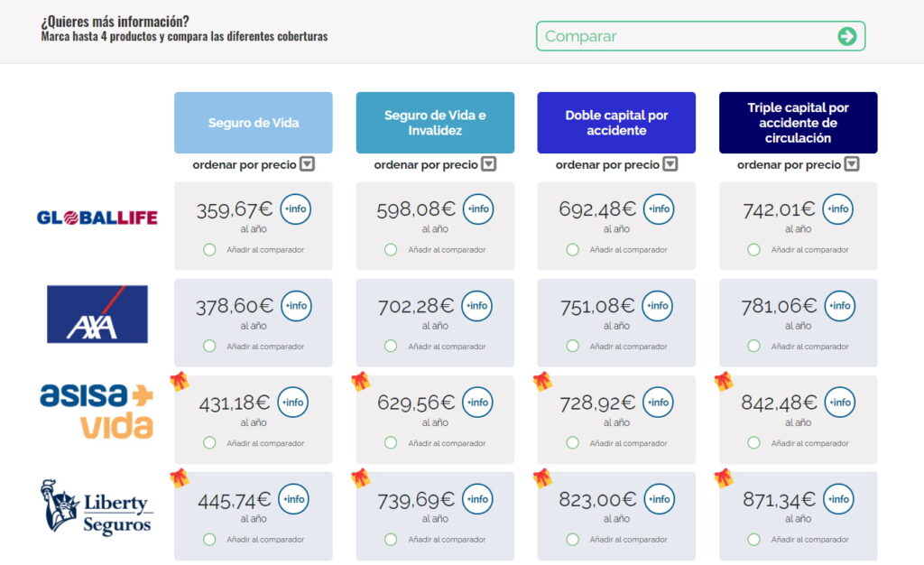Add AXA 378,60€ plan to comparador
The image size is (924, 565).
click(209, 347)
